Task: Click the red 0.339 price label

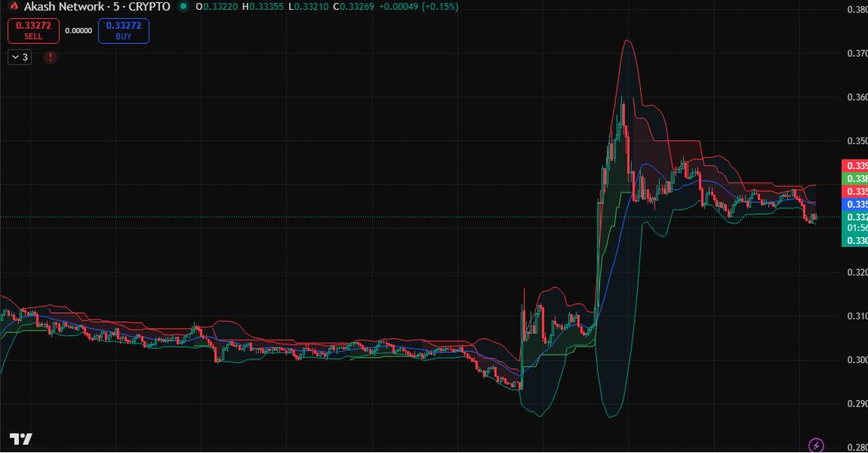Action: [x=854, y=165]
